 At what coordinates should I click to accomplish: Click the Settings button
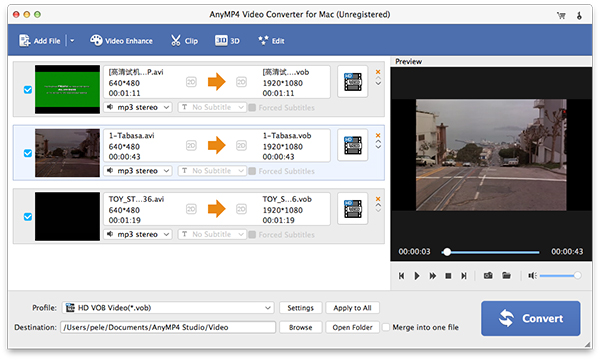[x=300, y=308]
